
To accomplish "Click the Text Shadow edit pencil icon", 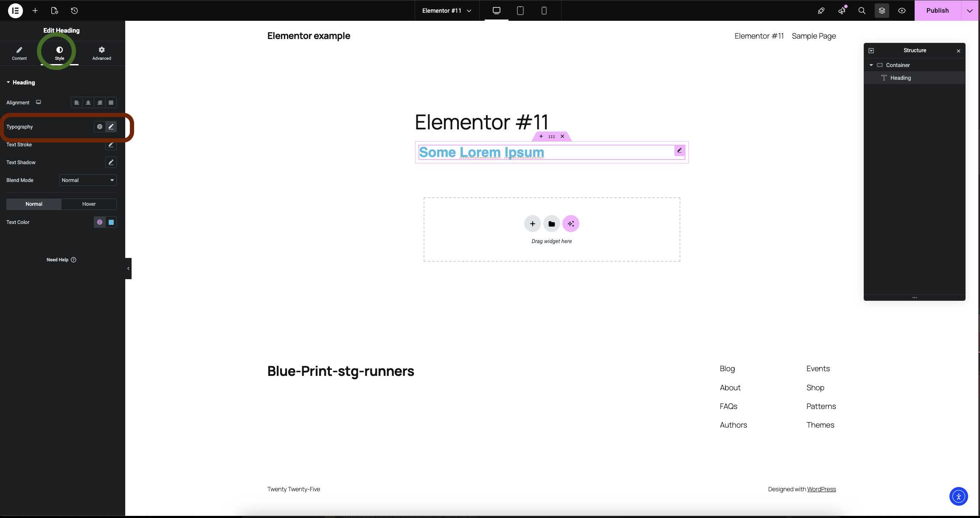I will pos(111,162).
